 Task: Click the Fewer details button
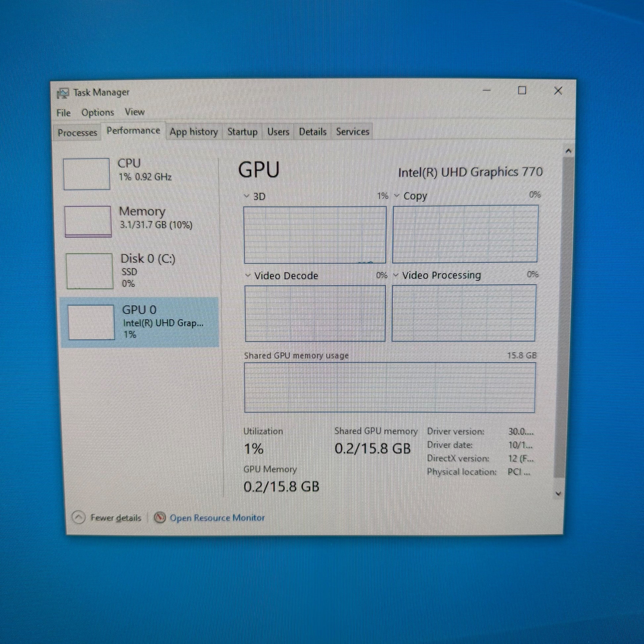107,517
